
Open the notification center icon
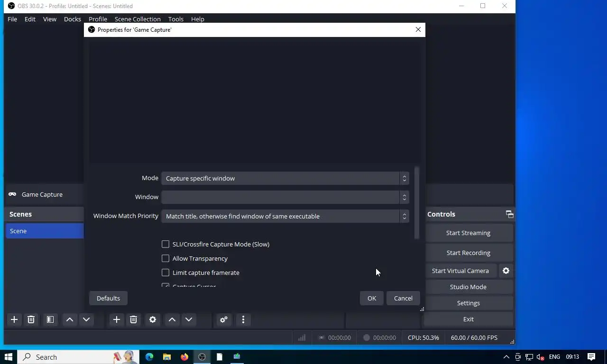591,357
